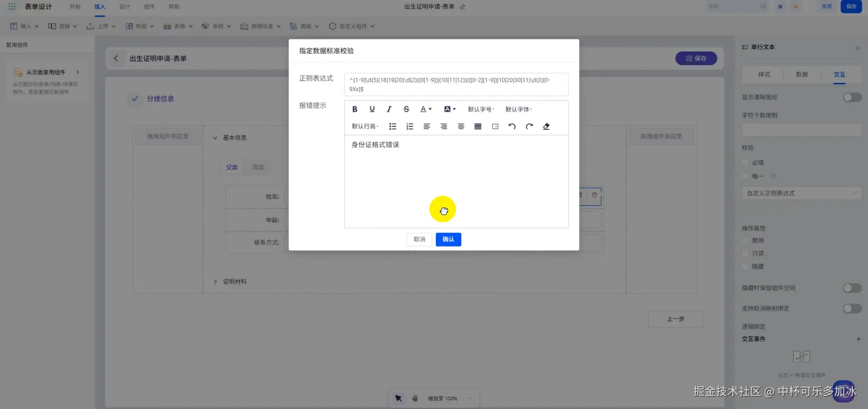
Task: Open the app grid launcher icon
Action: pyautogui.click(x=12, y=6)
